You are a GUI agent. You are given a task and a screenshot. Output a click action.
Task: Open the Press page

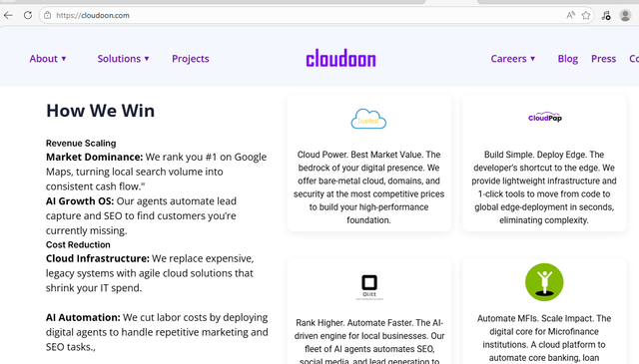603,59
